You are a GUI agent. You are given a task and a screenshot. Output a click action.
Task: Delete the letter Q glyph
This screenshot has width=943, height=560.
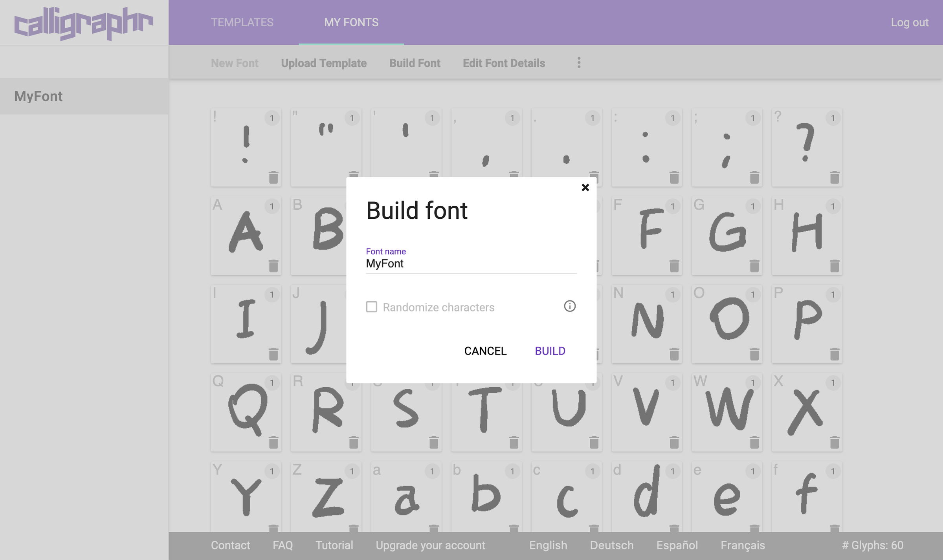(x=274, y=443)
